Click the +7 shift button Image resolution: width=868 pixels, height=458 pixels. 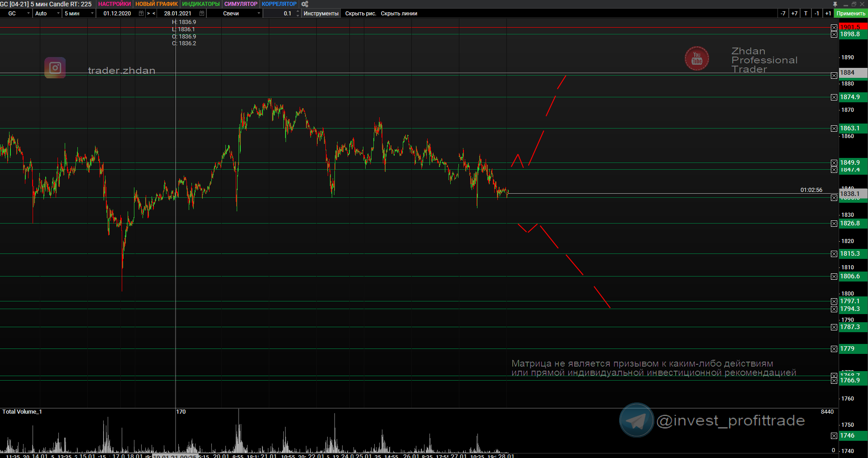click(x=794, y=14)
